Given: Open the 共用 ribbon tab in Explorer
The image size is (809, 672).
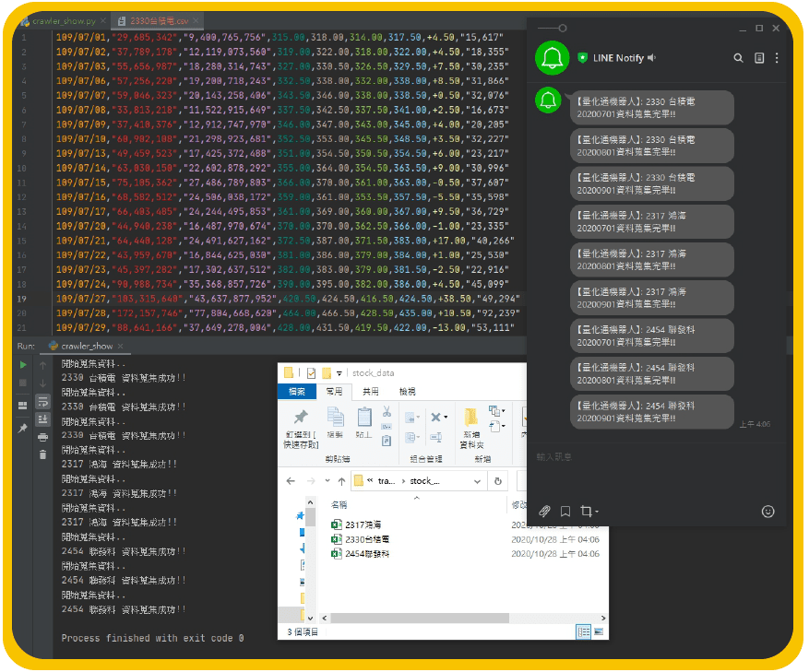Looking at the screenshot, I should click(371, 392).
